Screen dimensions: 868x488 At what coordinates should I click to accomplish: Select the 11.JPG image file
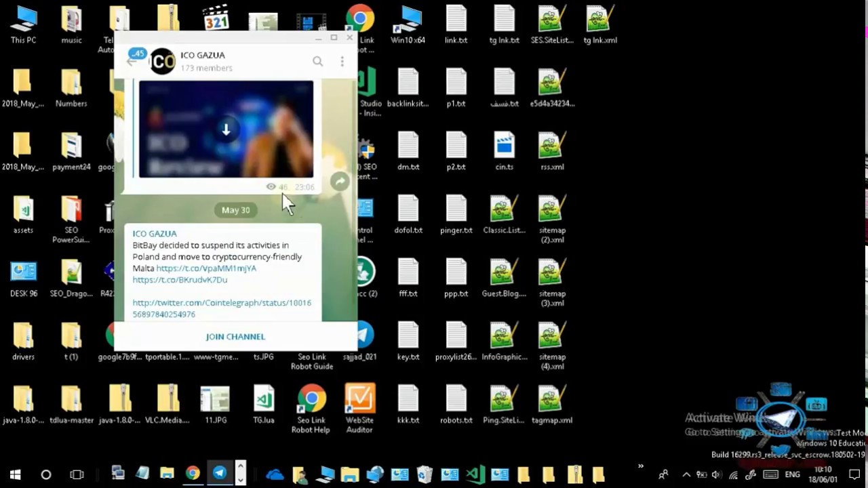216,405
